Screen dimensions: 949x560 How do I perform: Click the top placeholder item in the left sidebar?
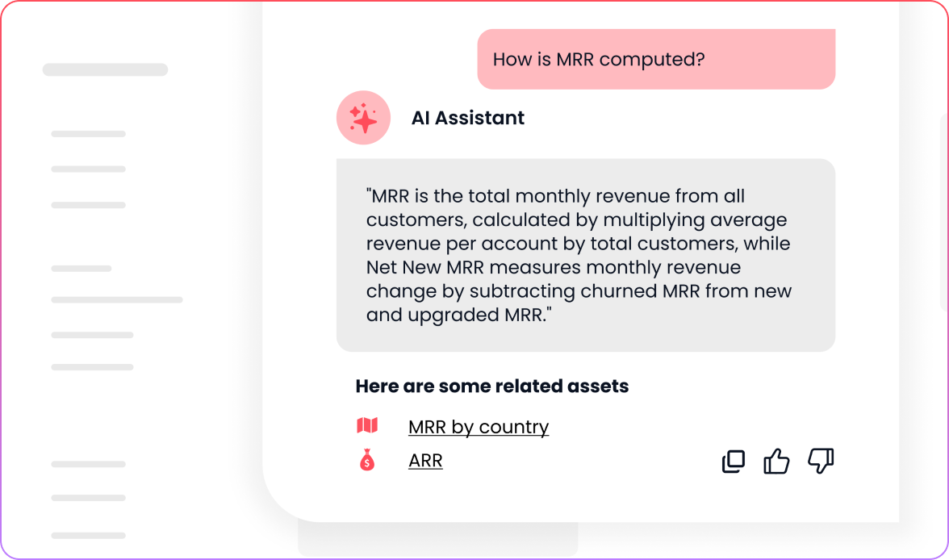pos(105,69)
